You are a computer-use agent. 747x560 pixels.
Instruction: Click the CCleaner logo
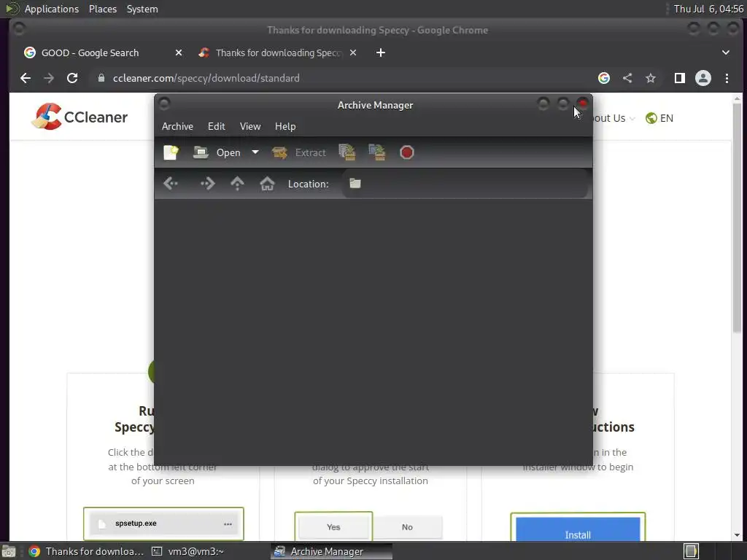pyautogui.click(x=80, y=117)
